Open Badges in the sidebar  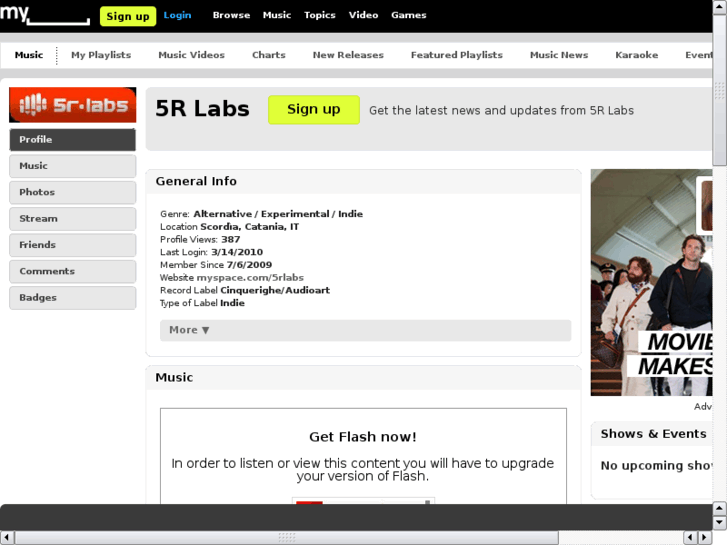(x=73, y=298)
